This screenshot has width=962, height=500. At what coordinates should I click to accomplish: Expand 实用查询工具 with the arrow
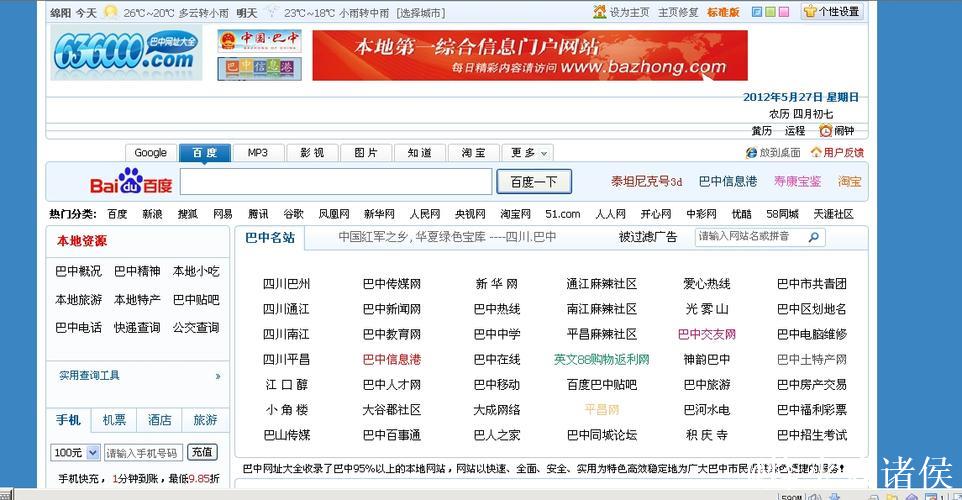click(218, 376)
